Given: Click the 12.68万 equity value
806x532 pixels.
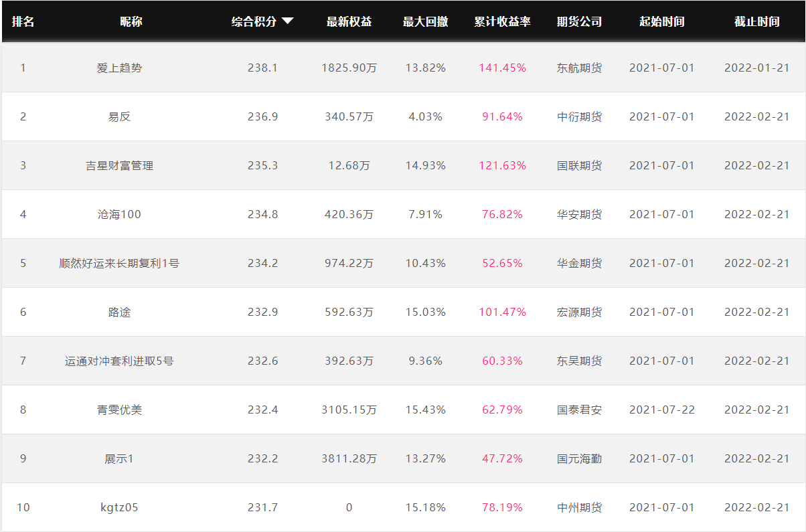Looking at the screenshot, I should (x=349, y=165).
